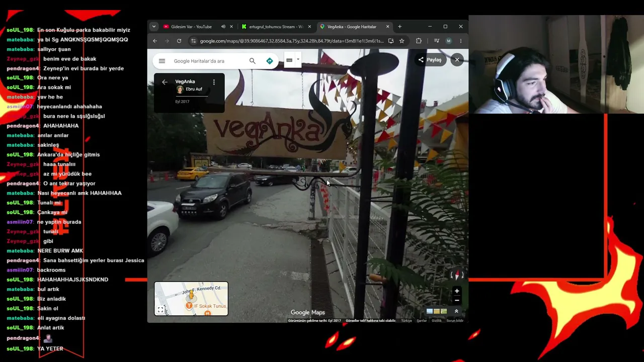Screen dimensions: 644x362
Task: Select the 'VegAnka - Google Haritalar' tab
Action: pos(352,27)
